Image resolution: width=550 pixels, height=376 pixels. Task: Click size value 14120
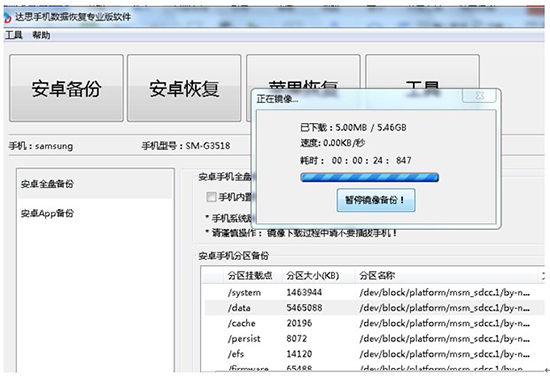click(x=299, y=354)
